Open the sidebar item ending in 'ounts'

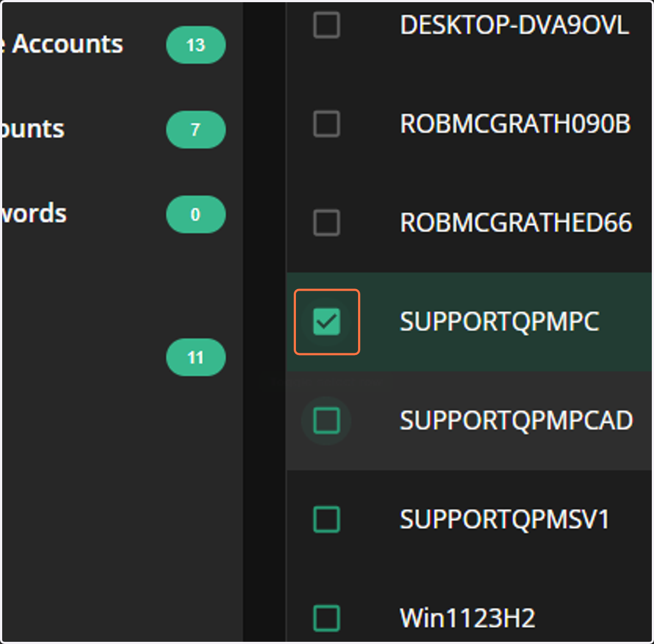click(33, 130)
